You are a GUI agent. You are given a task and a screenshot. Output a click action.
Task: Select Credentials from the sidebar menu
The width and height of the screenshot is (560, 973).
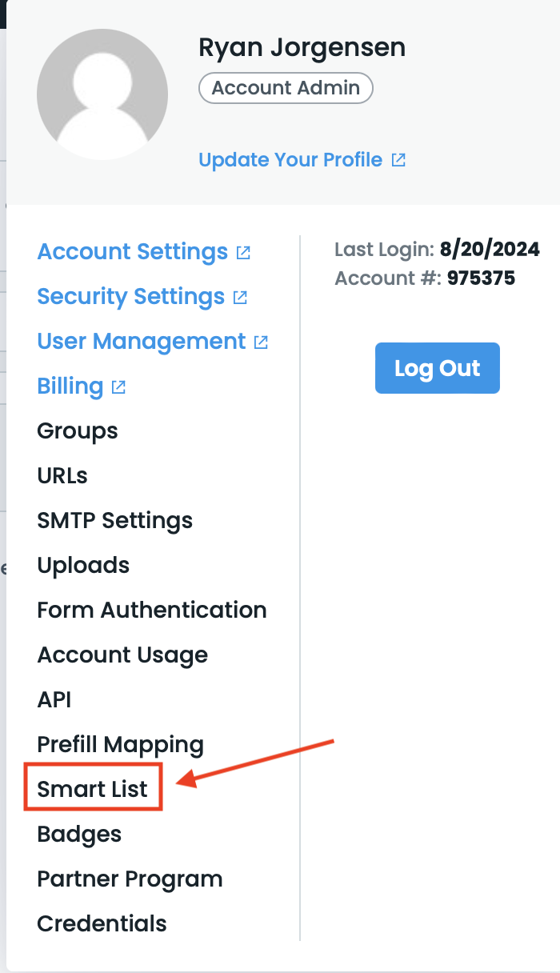tap(102, 923)
